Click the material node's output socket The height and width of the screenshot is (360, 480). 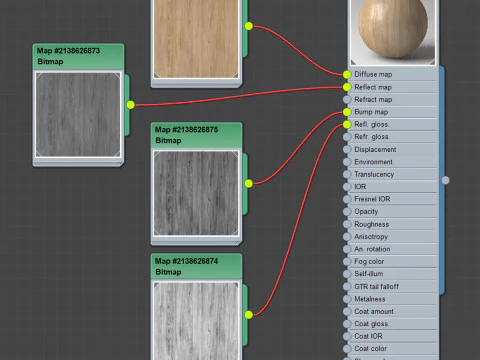[x=445, y=180]
